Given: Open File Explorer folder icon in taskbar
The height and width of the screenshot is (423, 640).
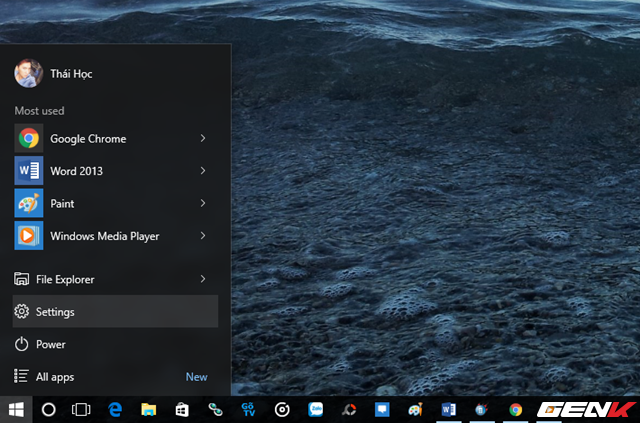Looking at the screenshot, I should click(148, 409).
